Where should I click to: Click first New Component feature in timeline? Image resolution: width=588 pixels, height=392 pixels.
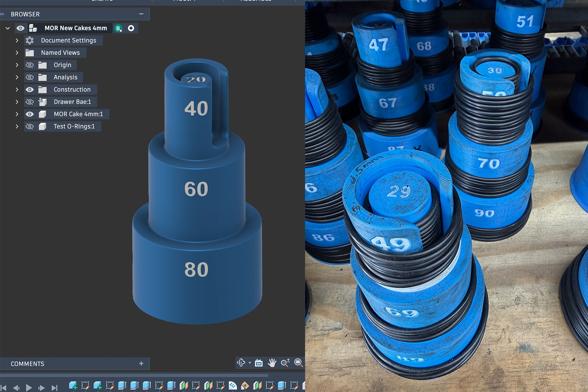[x=73, y=385]
